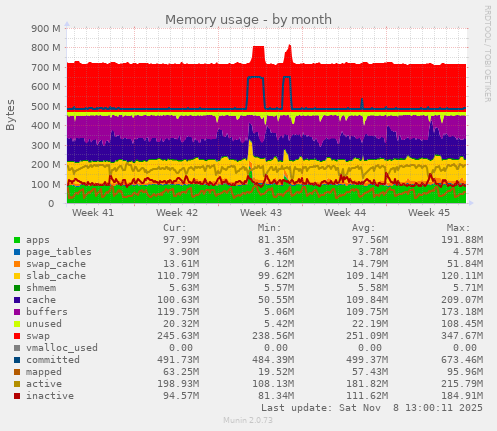Click the 'swap' legend label

pyautogui.click(x=38, y=336)
